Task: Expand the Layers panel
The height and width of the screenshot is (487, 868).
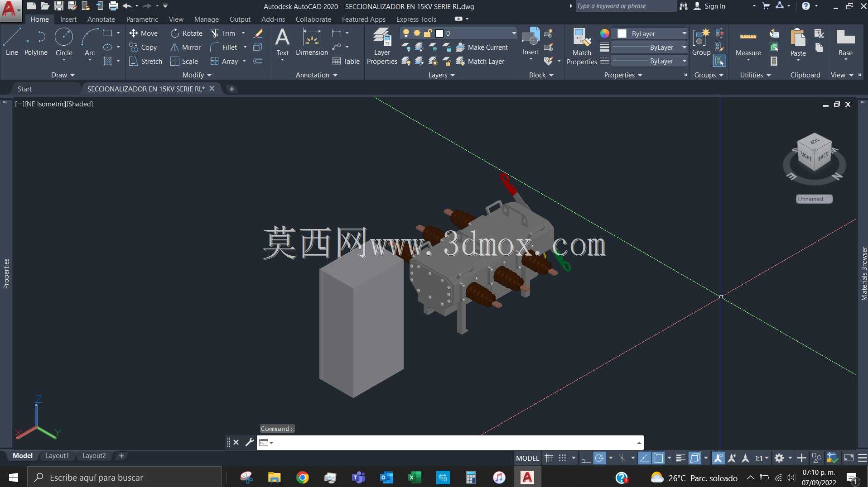Action: (441, 75)
